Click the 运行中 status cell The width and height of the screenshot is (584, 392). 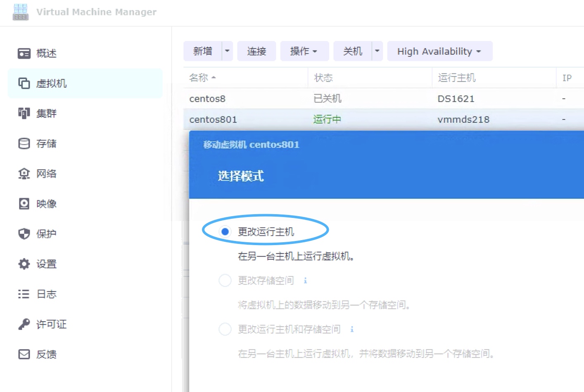click(x=328, y=119)
